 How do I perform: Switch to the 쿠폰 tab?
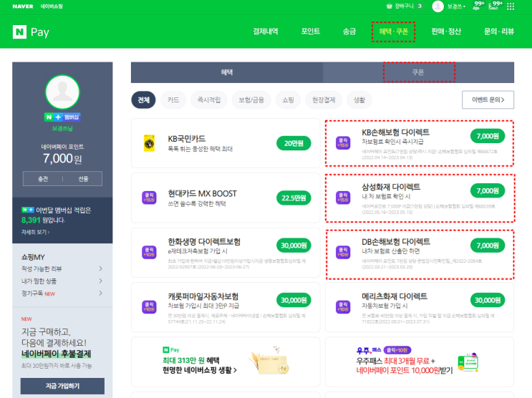point(418,72)
